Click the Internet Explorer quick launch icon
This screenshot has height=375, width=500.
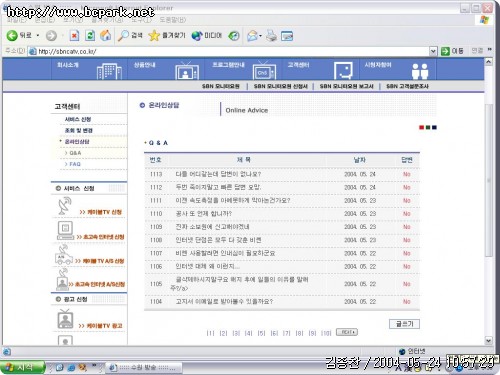pos(71,367)
